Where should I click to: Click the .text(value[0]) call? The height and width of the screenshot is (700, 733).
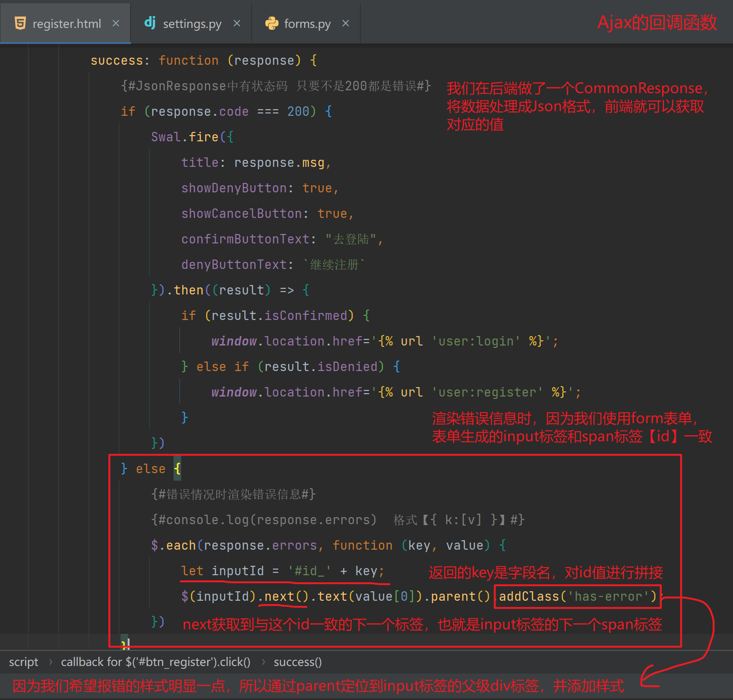pos(366,596)
